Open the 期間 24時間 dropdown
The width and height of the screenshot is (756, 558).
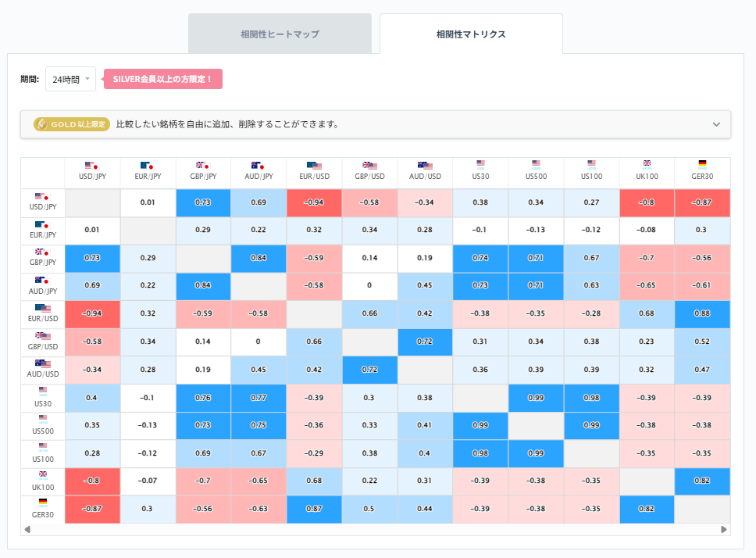tap(70, 78)
